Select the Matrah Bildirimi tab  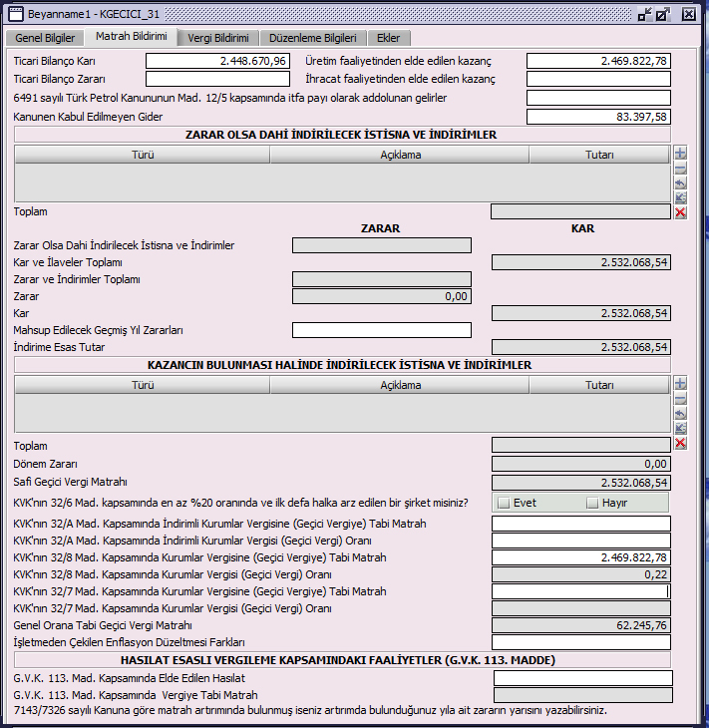pos(132,37)
